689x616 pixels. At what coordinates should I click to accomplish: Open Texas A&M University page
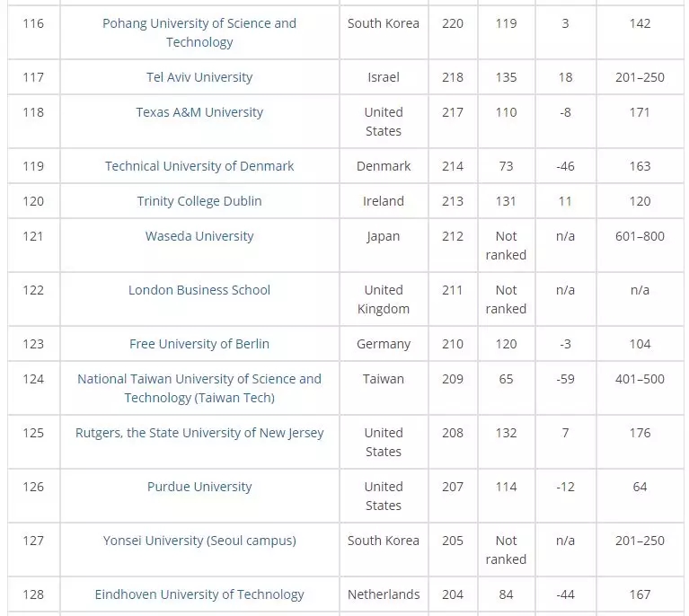pyautogui.click(x=199, y=112)
